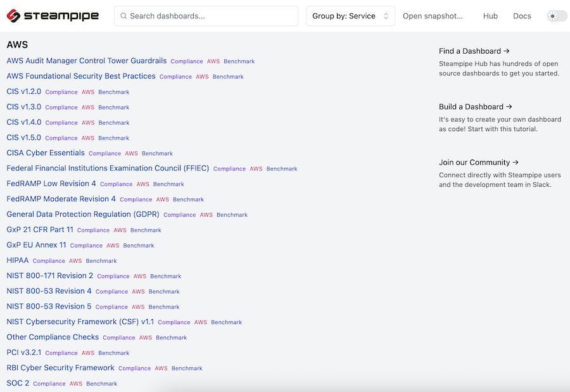Open NIST 800-53 Revision 5 dashboard
The image size is (570, 392).
click(x=49, y=306)
